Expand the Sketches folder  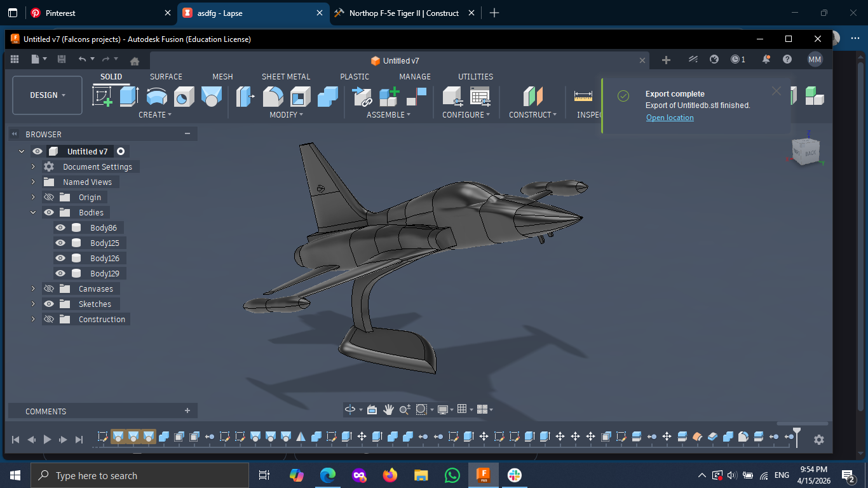coord(33,304)
